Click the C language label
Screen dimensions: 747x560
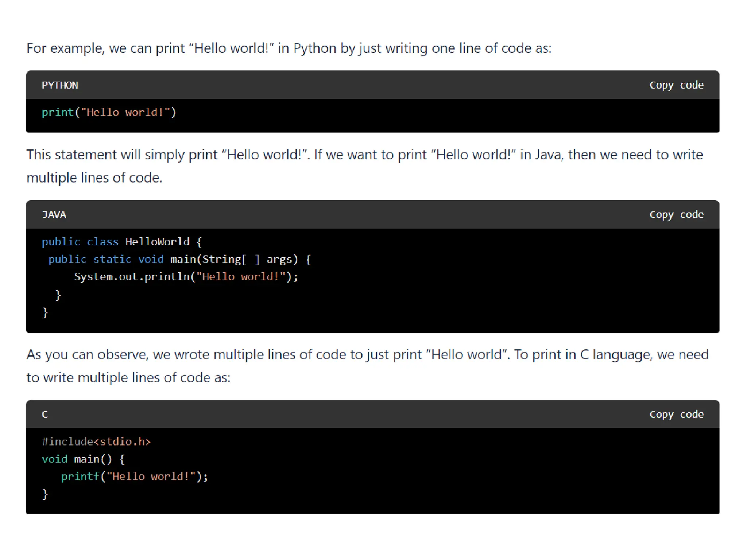(45, 415)
